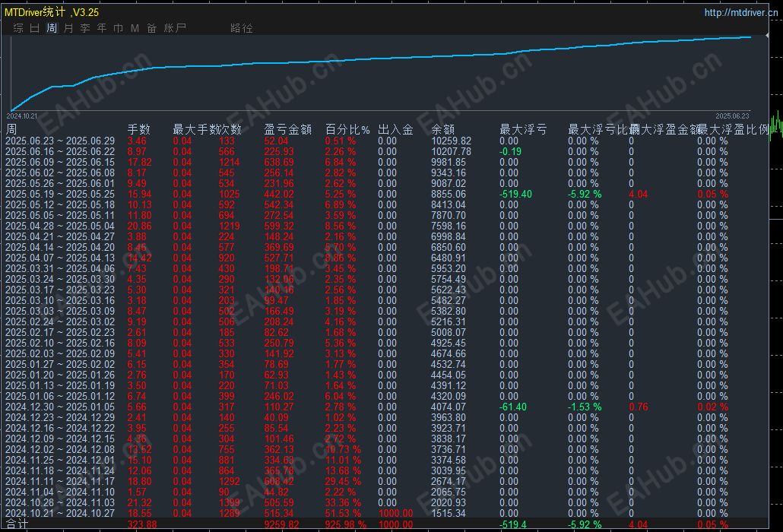Click the total lots value 323.88
783x532 pixels.
tap(142, 525)
